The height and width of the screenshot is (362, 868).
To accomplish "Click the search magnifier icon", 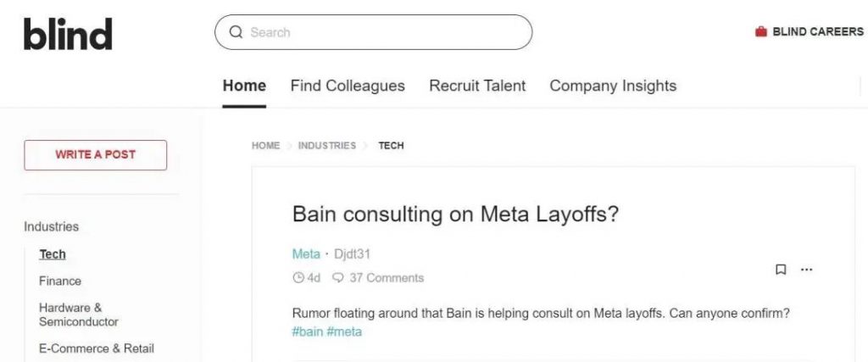I will tap(236, 32).
